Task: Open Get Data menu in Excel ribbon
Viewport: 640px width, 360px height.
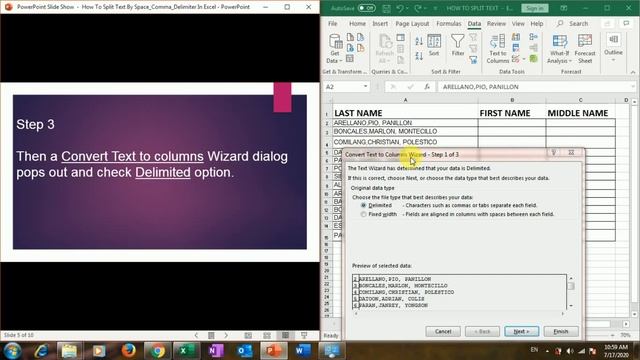Action: pyautogui.click(x=335, y=49)
